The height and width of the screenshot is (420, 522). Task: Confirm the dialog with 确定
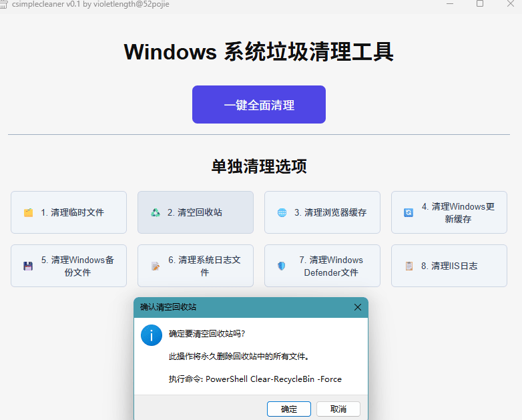pos(289,409)
